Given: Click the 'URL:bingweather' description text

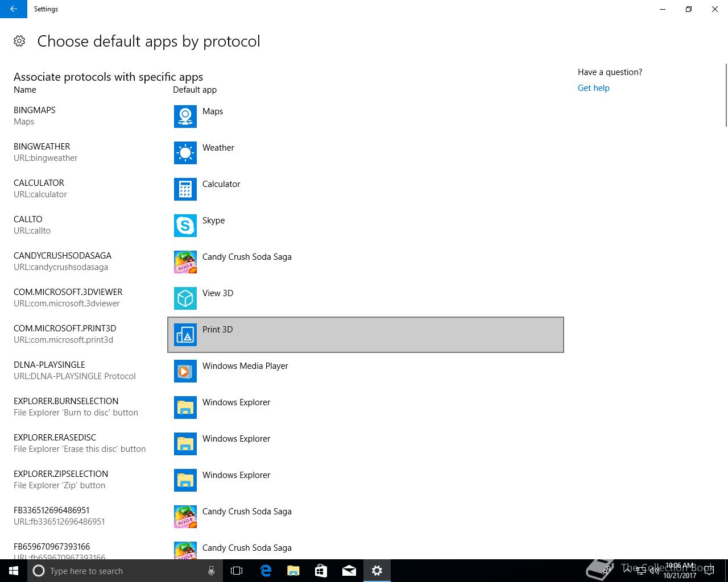Looking at the screenshot, I should (45, 158).
